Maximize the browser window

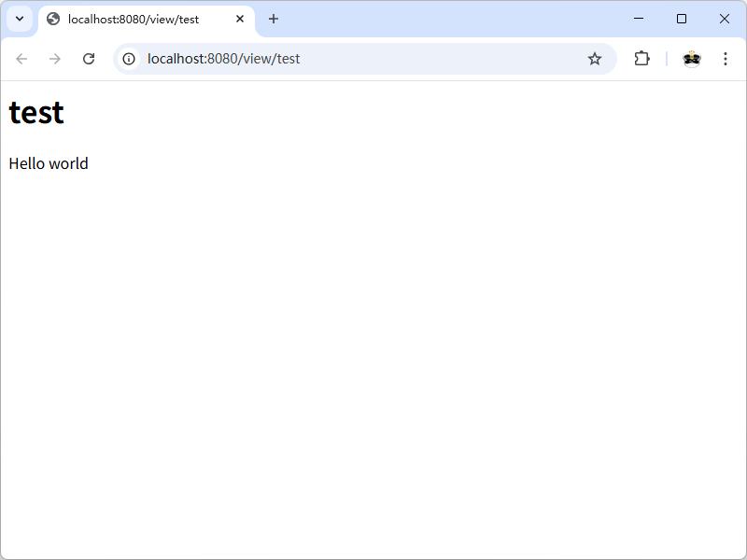pyautogui.click(x=682, y=19)
